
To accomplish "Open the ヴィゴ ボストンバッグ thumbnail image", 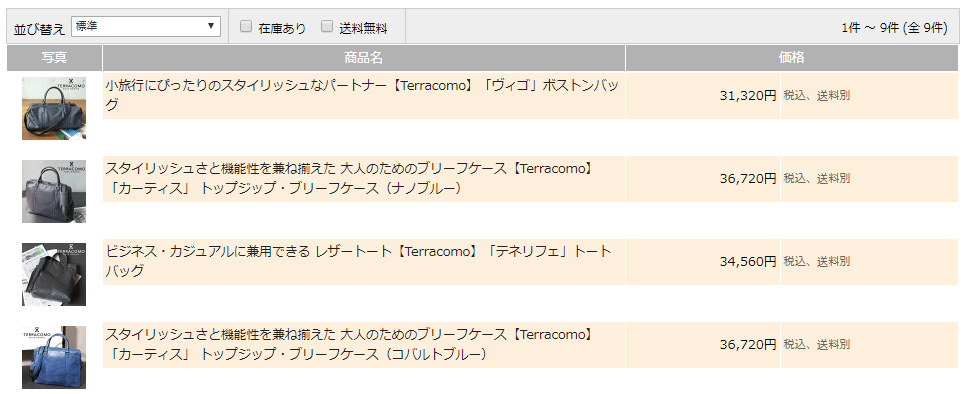I will 54,108.
